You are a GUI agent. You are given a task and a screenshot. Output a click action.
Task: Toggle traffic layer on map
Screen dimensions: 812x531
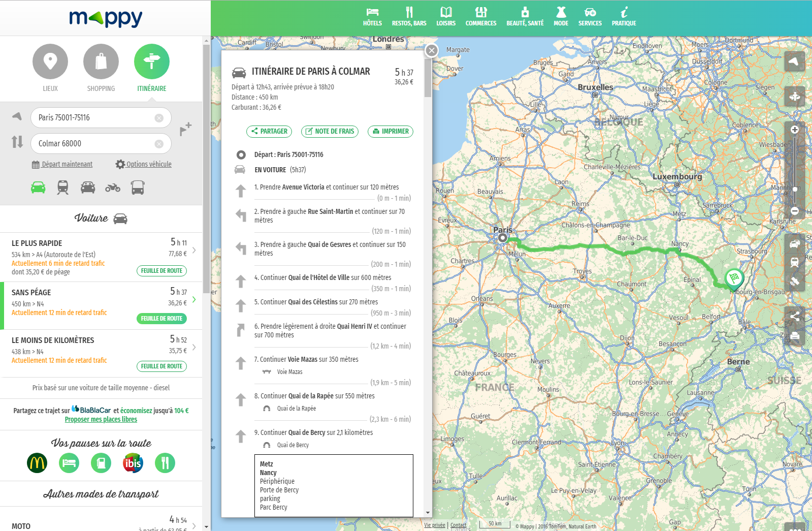click(x=795, y=243)
